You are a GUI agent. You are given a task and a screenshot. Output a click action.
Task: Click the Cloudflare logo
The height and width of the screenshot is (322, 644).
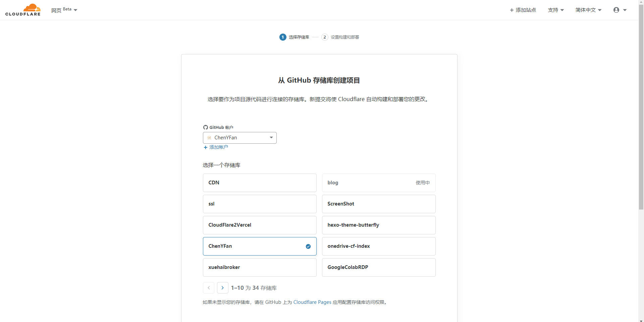(23, 10)
